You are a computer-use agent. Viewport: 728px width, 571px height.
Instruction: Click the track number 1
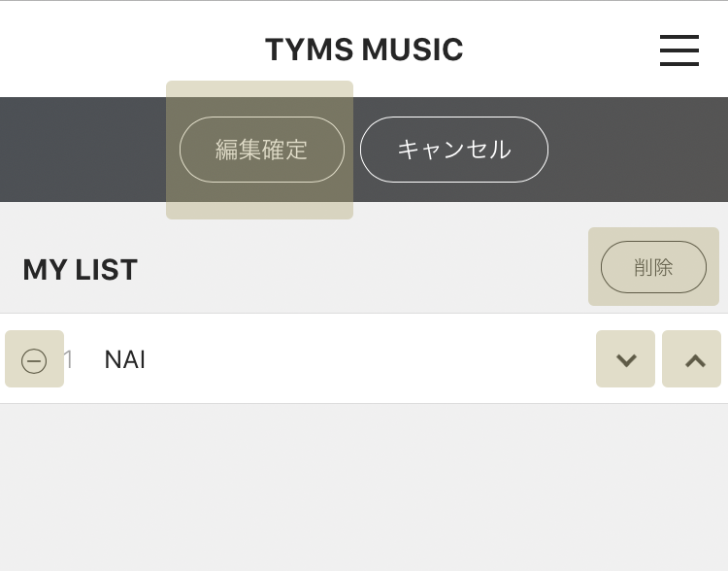(x=69, y=359)
